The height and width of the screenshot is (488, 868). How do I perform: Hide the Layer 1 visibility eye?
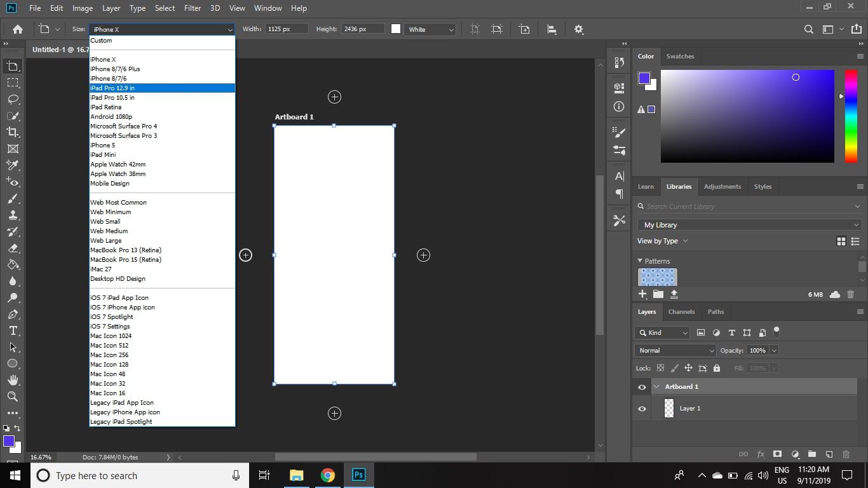642,409
